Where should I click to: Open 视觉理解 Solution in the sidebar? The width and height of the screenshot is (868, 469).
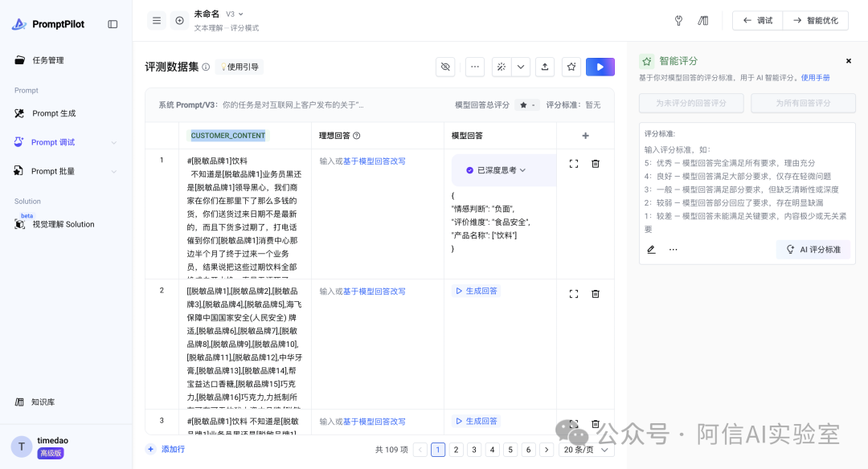point(63,224)
